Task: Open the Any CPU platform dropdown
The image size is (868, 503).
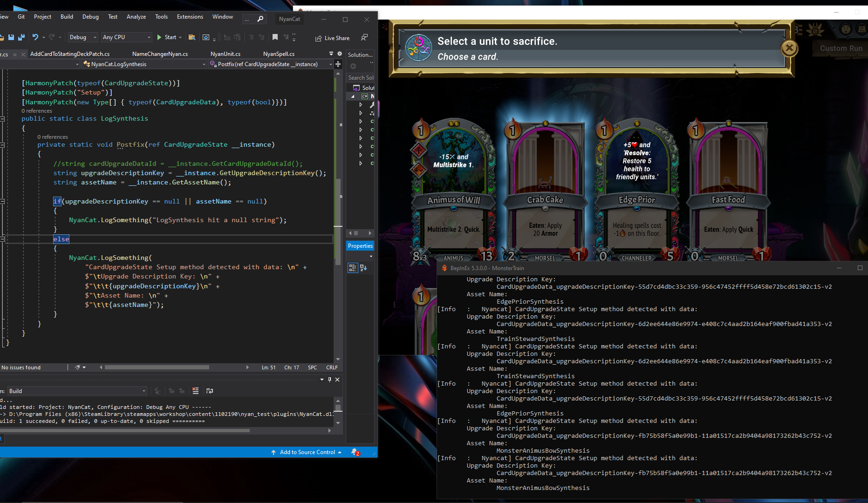Action: (127, 37)
